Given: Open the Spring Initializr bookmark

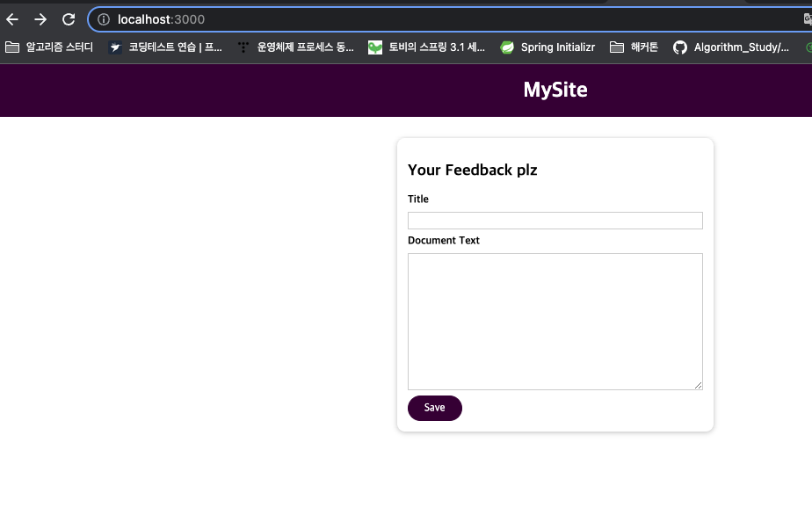Looking at the screenshot, I should pyautogui.click(x=547, y=47).
